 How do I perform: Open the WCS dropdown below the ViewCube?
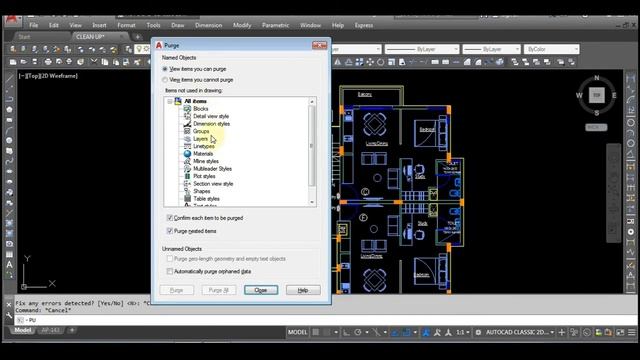(596, 127)
